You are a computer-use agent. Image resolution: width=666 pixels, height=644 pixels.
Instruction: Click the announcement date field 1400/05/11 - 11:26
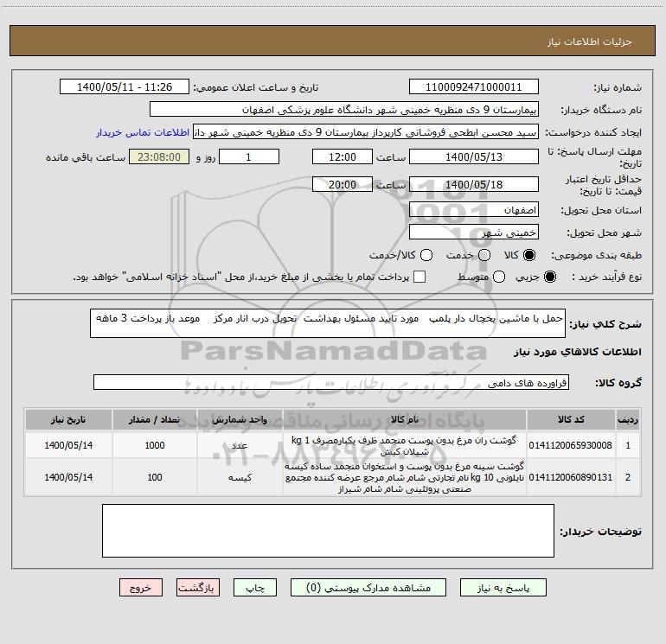(125, 86)
